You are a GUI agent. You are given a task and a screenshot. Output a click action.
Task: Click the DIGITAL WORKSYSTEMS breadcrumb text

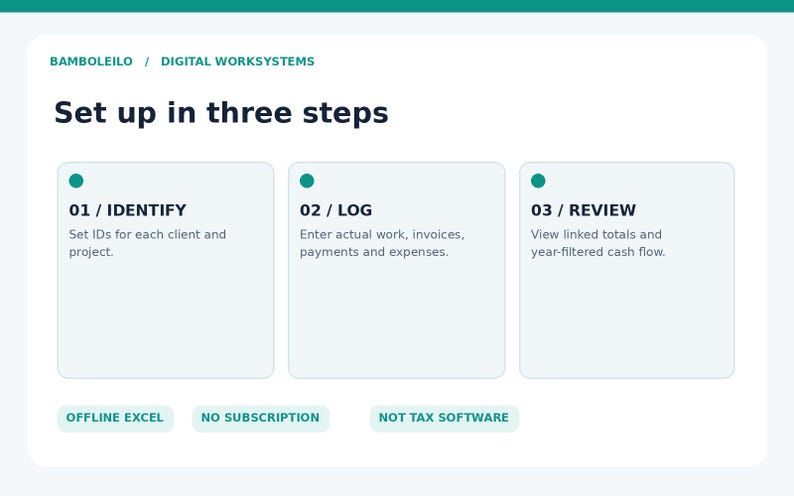(x=237, y=61)
